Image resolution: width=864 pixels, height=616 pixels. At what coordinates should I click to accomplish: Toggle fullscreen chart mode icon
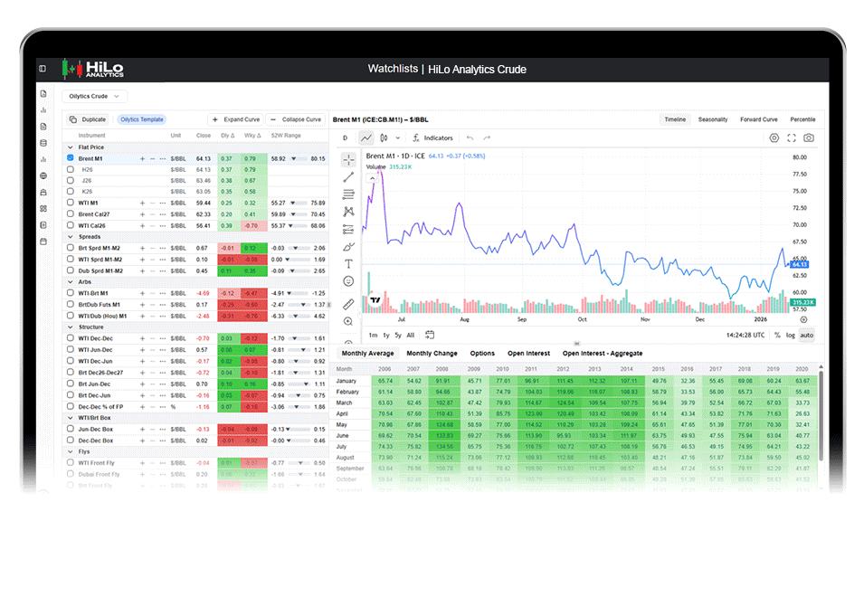[792, 137]
